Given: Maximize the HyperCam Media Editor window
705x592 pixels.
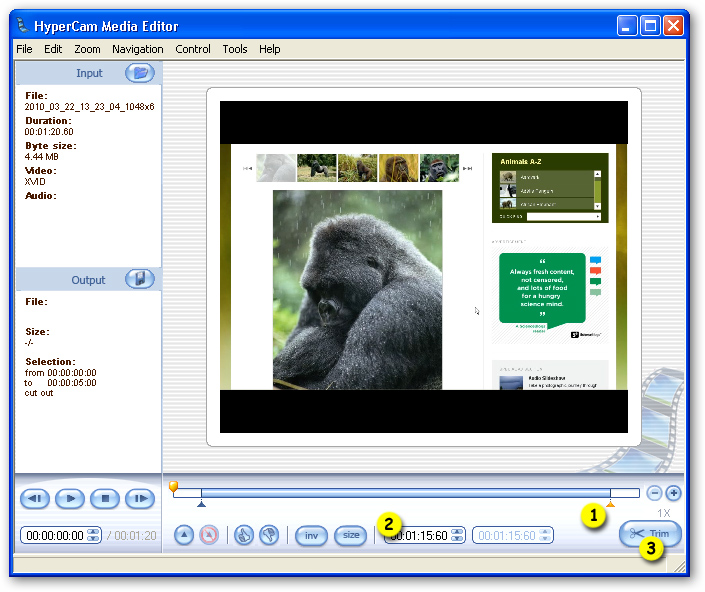Looking at the screenshot, I should [x=650, y=26].
